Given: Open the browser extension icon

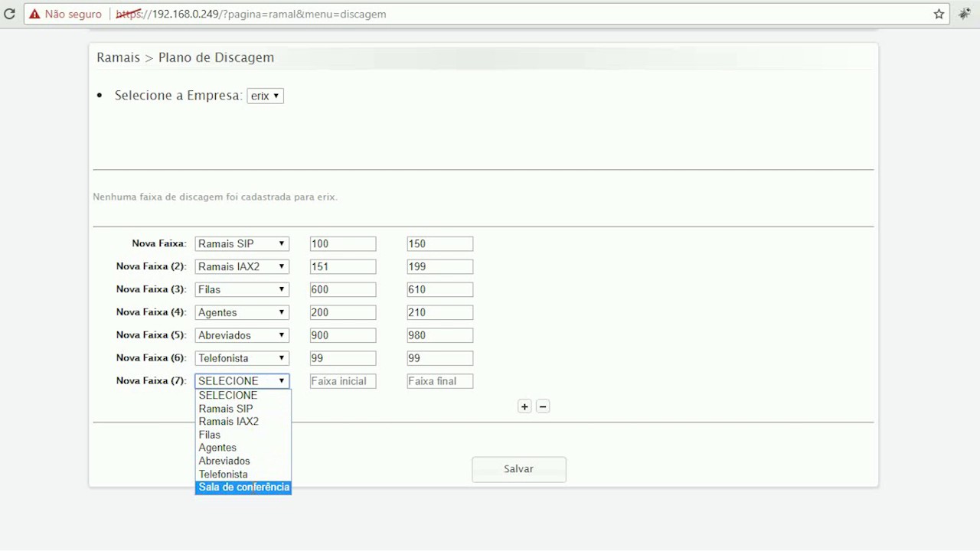Looking at the screenshot, I should pyautogui.click(x=964, y=14).
